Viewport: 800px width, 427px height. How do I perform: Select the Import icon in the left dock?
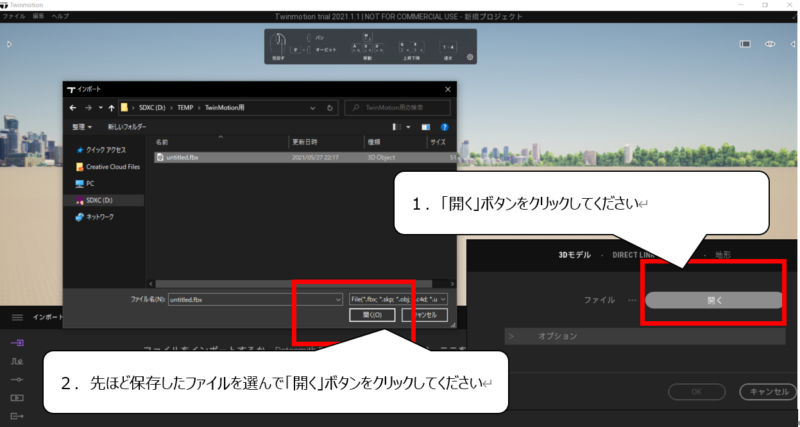pyautogui.click(x=17, y=343)
